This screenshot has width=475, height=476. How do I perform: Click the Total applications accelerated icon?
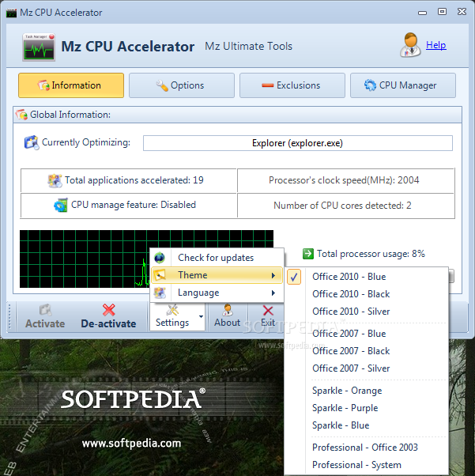point(55,180)
